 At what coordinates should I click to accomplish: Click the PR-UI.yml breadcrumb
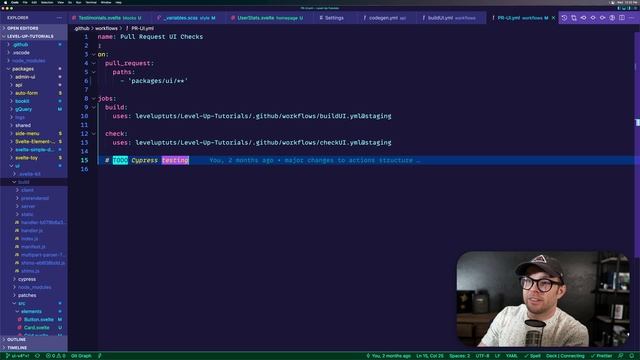[x=140, y=28]
